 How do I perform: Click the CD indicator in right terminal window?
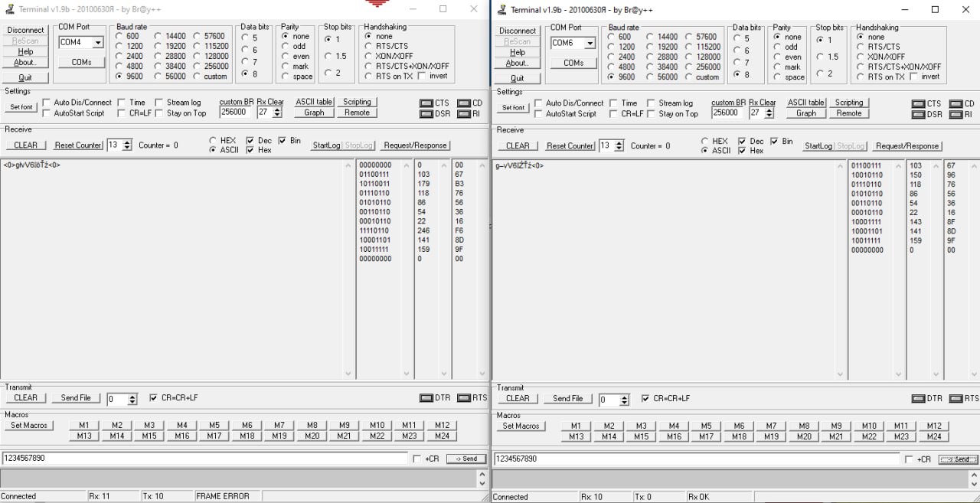pos(962,103)
